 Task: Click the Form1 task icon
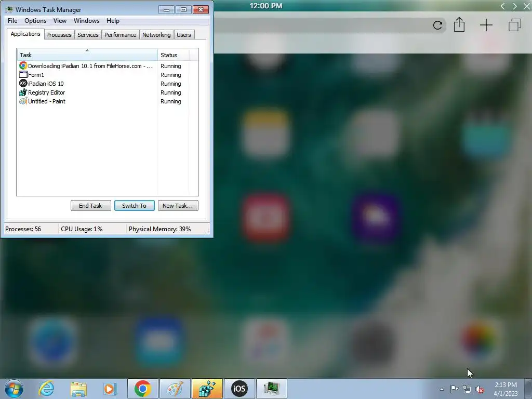[x=23, y=74]
